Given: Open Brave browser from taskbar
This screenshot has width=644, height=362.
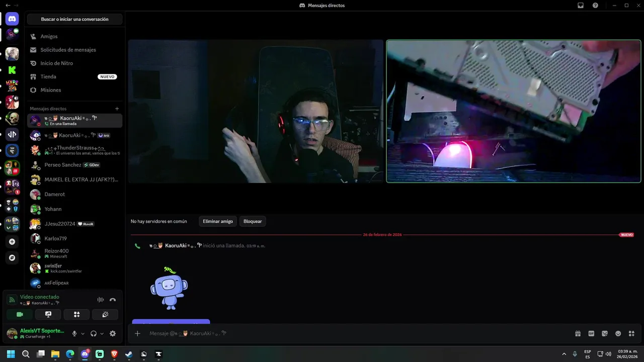Looking at the screenshot, I should (x=114, y=354).
